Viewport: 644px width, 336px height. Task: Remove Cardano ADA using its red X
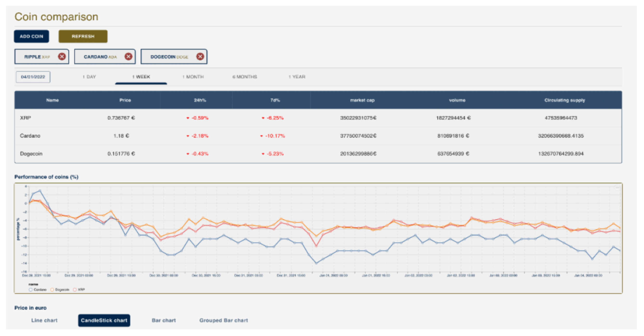point(128,57)
